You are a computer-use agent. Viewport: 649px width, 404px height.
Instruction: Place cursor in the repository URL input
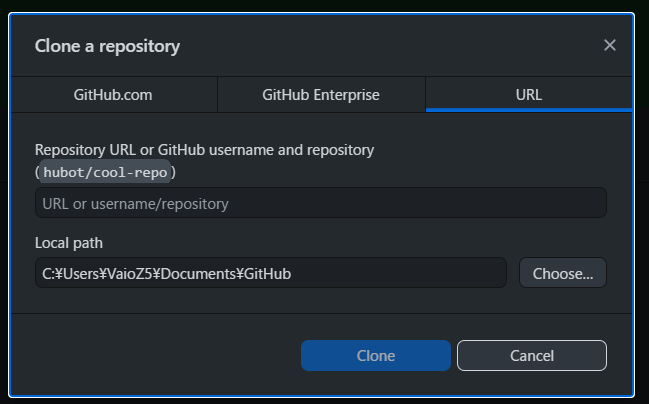tap(320, 203)
